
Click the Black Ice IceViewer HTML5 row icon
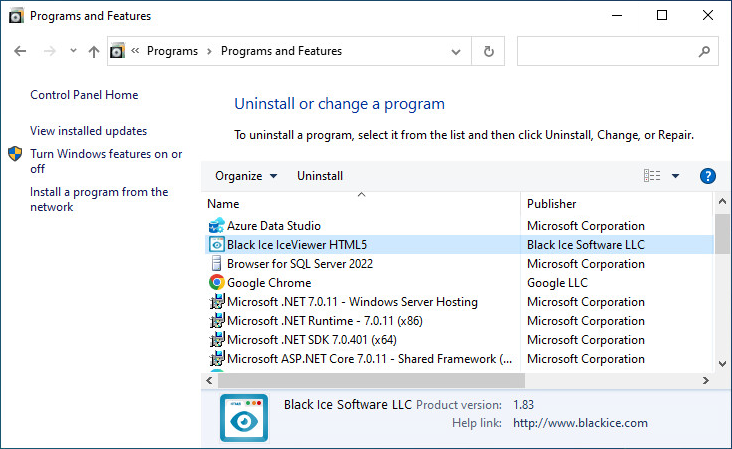tap(216, 245)
